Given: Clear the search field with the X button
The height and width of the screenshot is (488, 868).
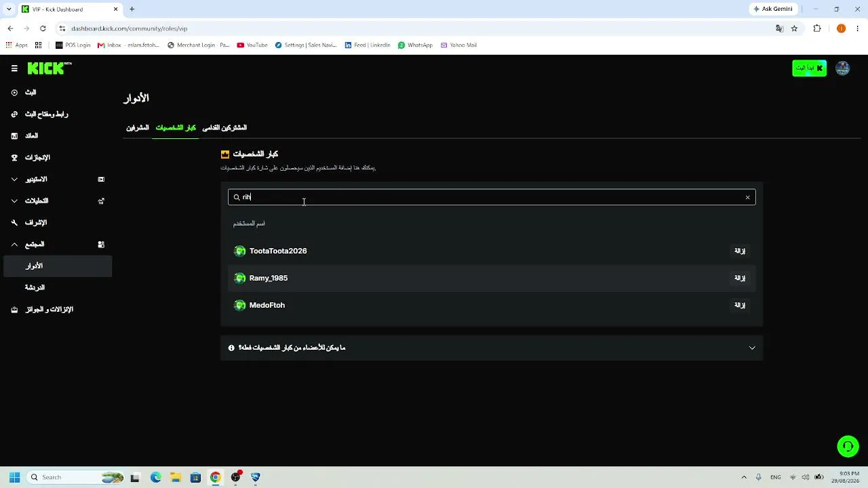Looking at the screenshot, I should click(747, 197).
